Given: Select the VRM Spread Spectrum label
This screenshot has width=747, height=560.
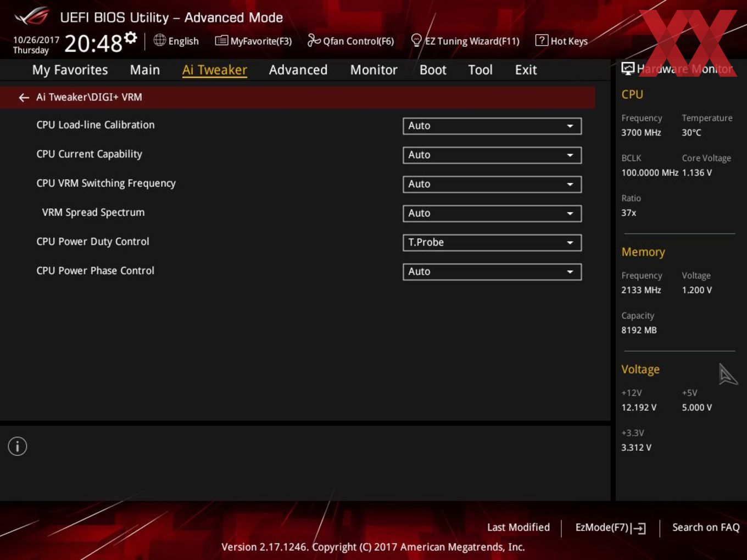Looking at the screenshot, I should pos(93,212).
